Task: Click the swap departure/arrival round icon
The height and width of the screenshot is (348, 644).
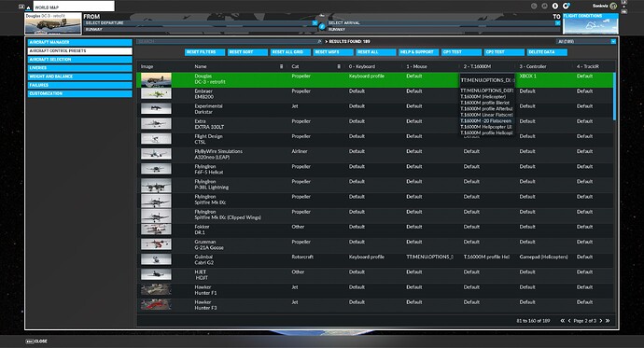Action: click(322, 26)
